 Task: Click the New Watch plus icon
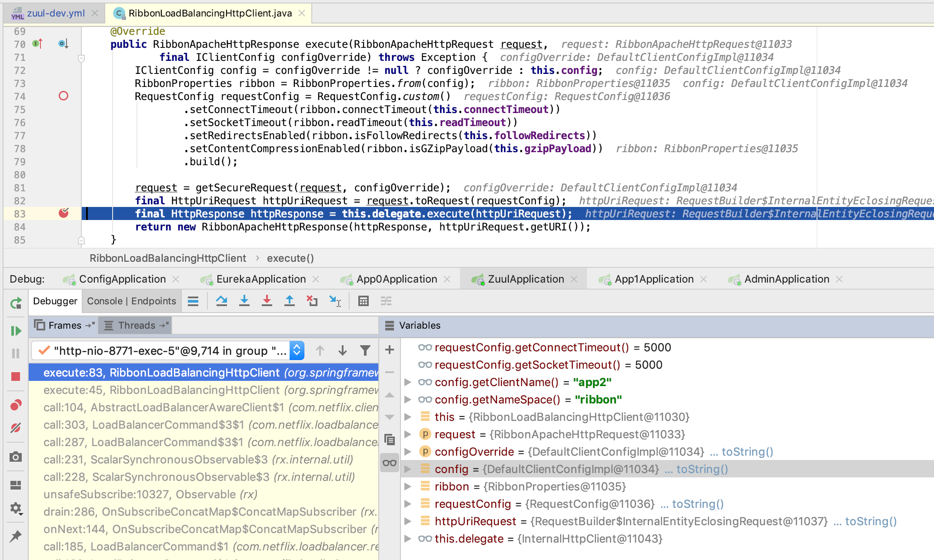pos(390,350)
